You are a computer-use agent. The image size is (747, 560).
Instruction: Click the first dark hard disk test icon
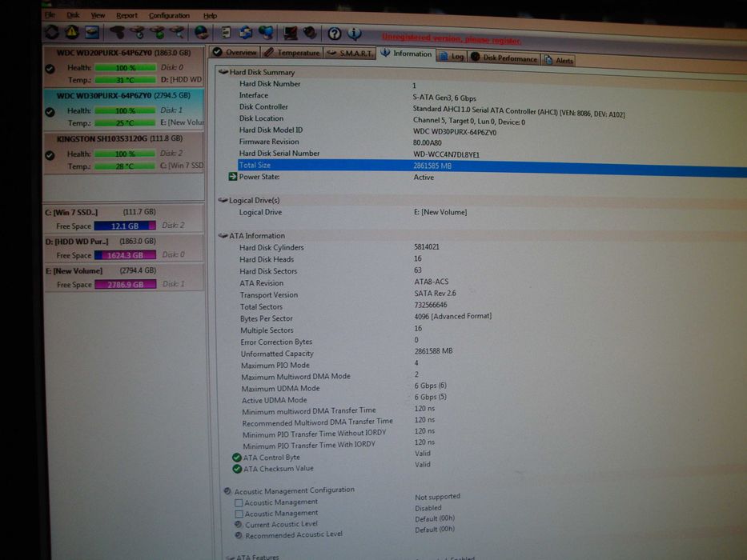118,32
